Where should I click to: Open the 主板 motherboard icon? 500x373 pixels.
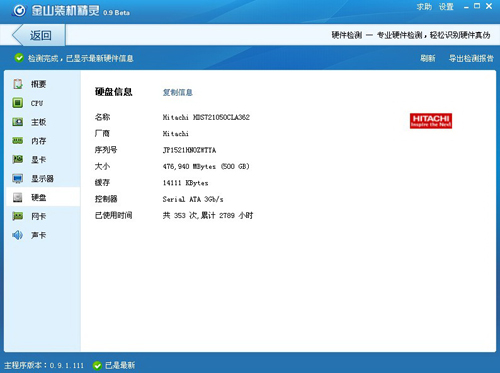click(x=18, y=122)
